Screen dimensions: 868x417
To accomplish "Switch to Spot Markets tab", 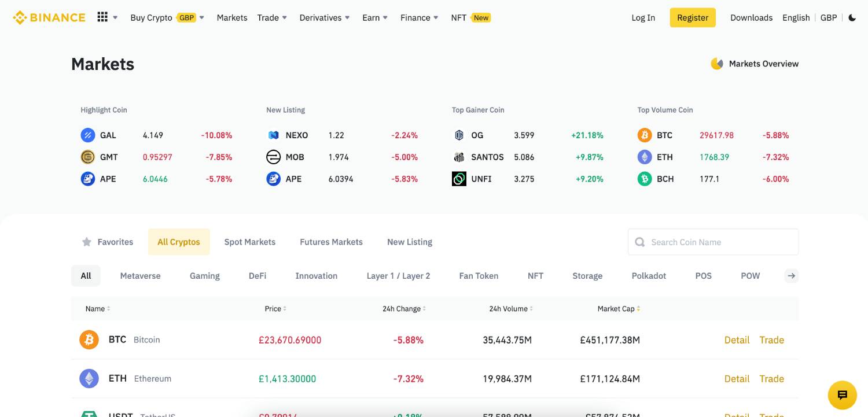I will [x=250, y=242].
